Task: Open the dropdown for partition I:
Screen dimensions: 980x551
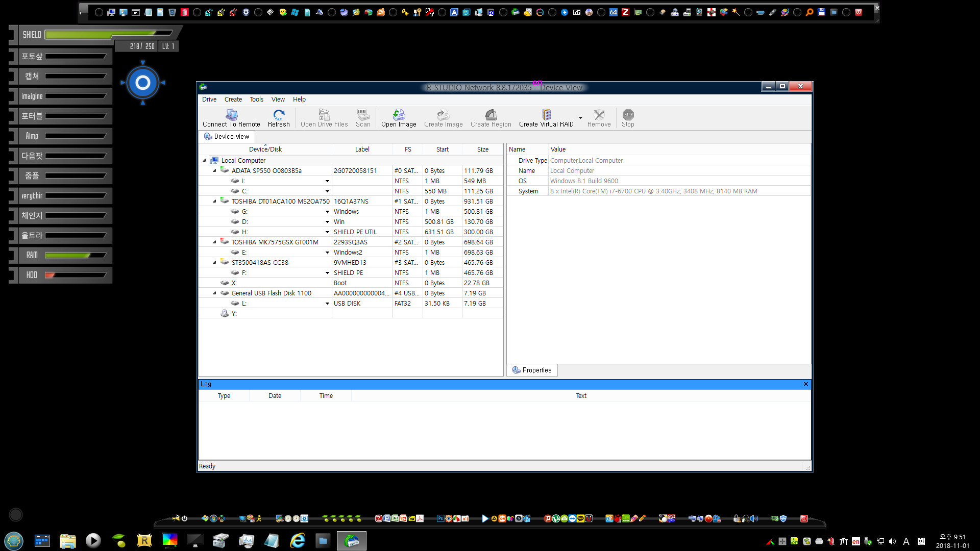Action: 327,181
